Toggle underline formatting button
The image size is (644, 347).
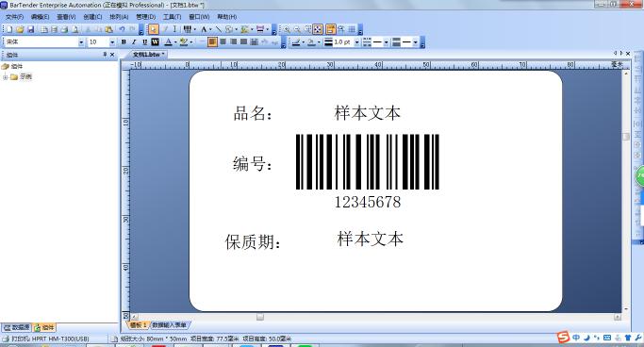[x=144, y=41]
